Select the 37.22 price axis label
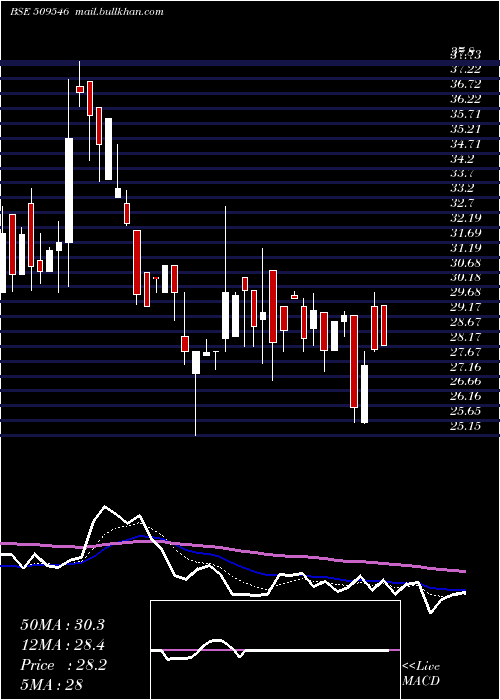Image resolution: width=500 pixels, height=700 pixels. pyautogui.click(x=466, y=69)
